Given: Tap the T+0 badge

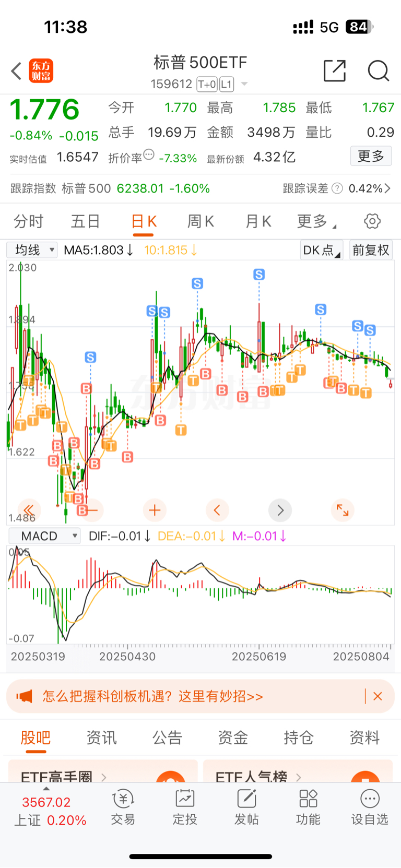Looking at the screenshot, I should (207, 84).
